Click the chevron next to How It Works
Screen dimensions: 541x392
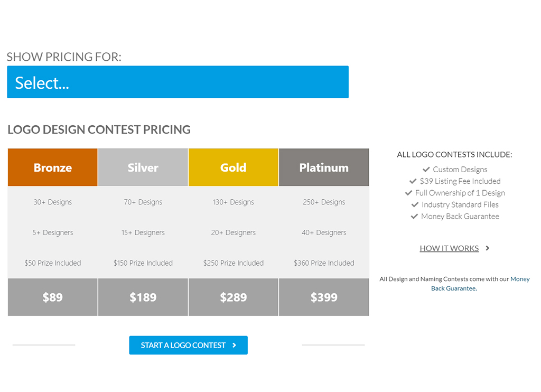coord(488,248)
